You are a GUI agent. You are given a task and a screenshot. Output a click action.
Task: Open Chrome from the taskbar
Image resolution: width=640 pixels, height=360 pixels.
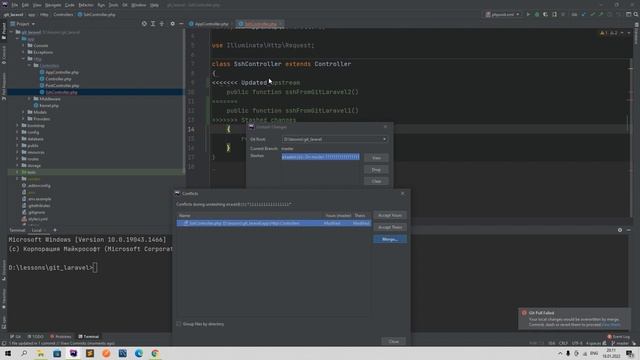tap(155, 353)
